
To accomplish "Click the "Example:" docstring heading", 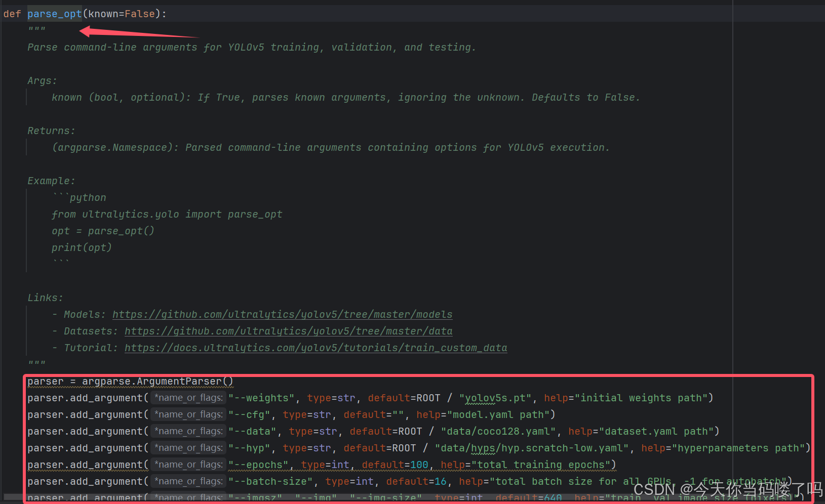I will click(x=51, y=181).
